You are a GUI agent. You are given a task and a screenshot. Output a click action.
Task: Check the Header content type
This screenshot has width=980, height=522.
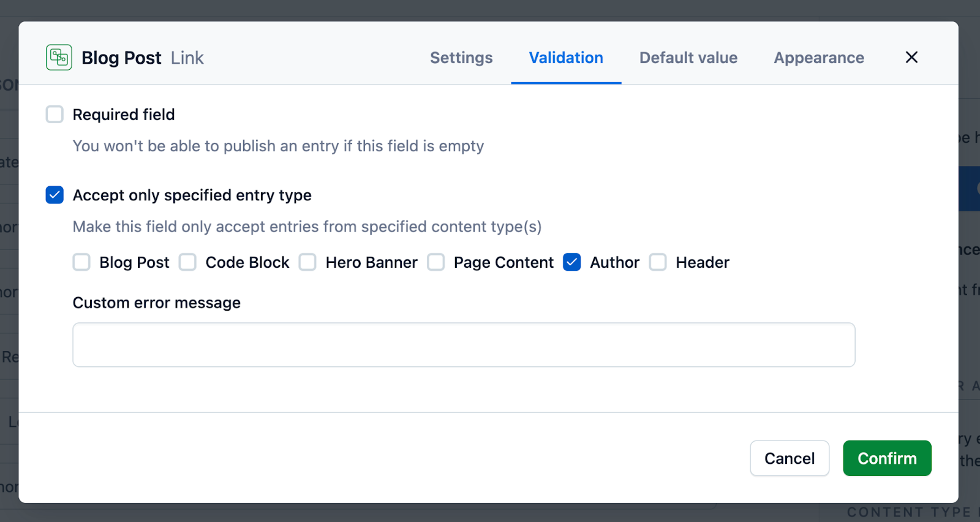tap(658, 262)
